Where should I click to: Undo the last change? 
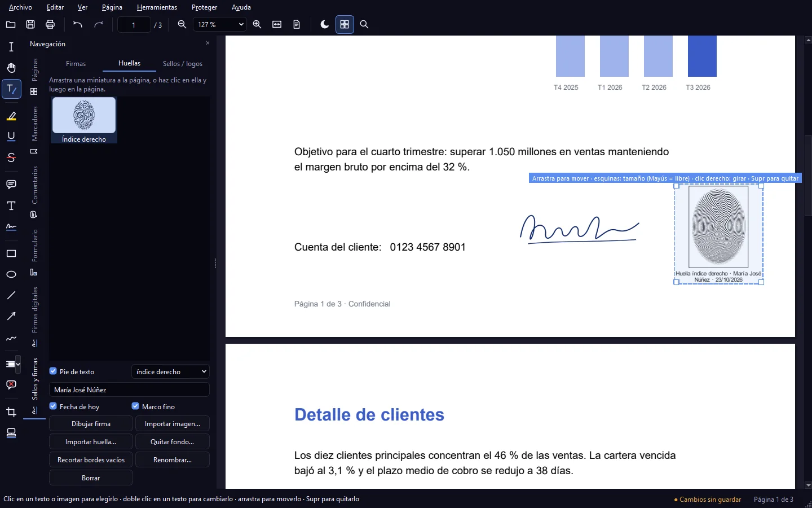pyautogui.click(x=78, y=24)
